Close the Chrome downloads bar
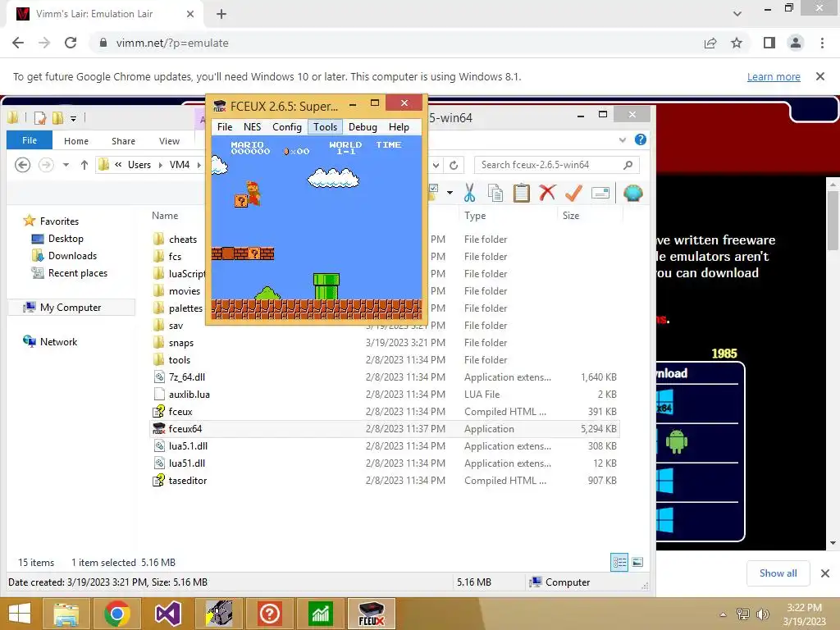The width and height of the screenshot is (840, 630). [825, 573]
